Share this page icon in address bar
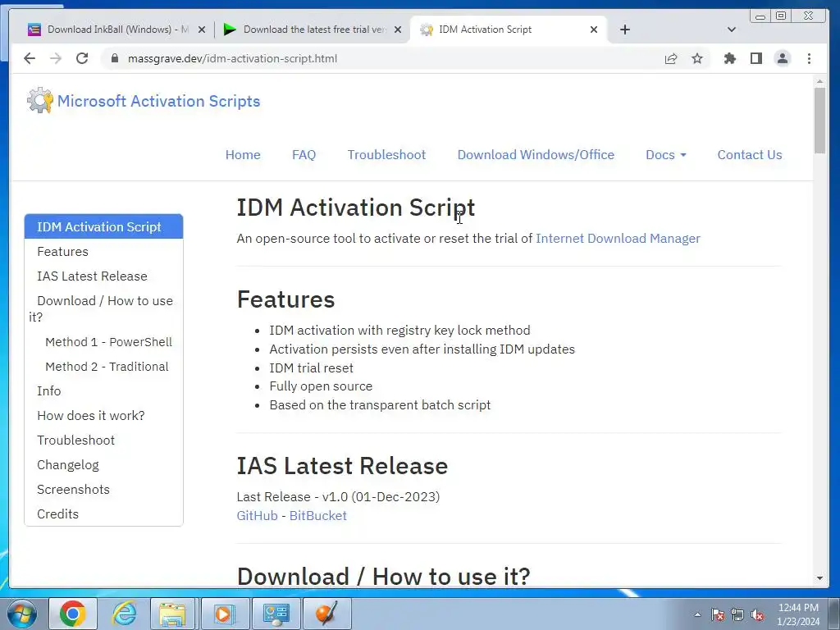This screenshot has width=840, height=630. pos(671,58)
